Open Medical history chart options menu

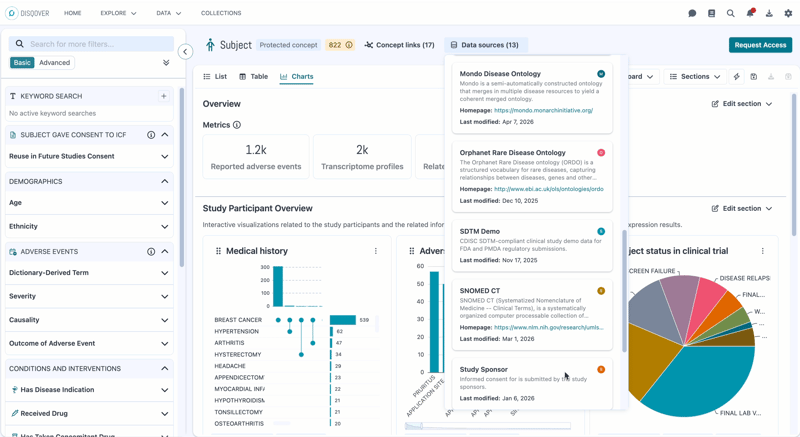click(376, 251)
